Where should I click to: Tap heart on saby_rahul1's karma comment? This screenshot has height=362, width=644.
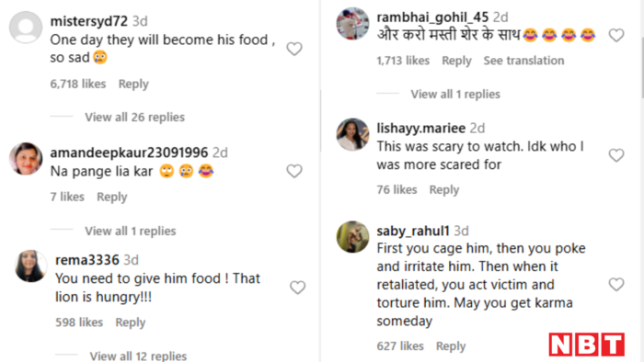click(616, 284)
